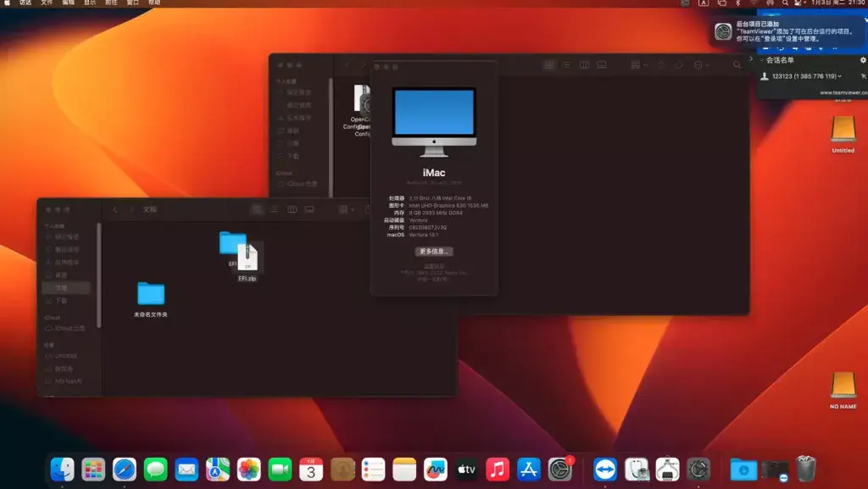This screenshot has height=489, width=868.
Task: Switch back Finder window to column view
Action: click(x=584, y=65)
